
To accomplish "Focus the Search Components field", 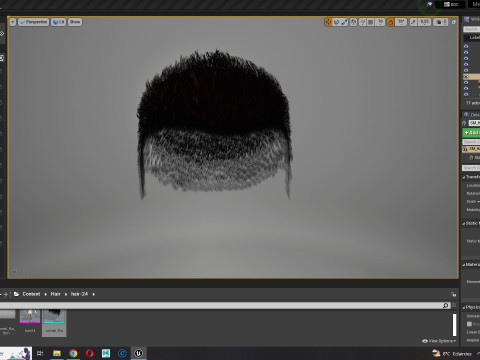I will (471, 142).
